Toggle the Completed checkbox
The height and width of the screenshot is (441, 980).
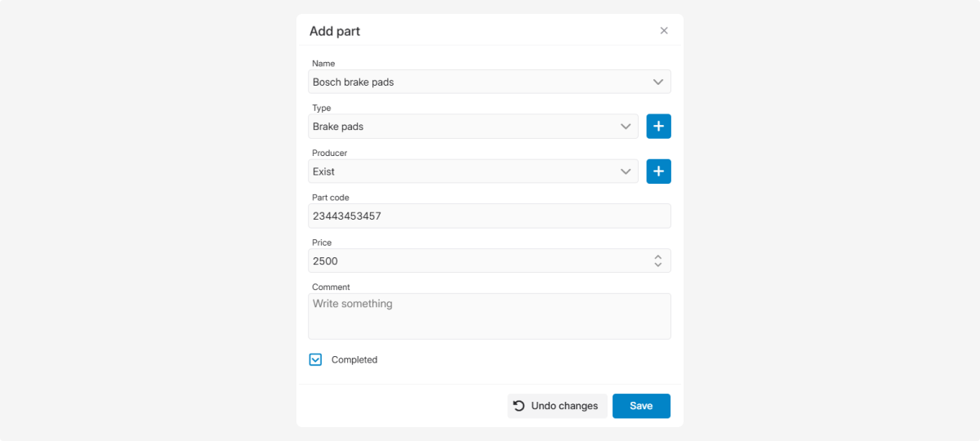coord(316,359)
